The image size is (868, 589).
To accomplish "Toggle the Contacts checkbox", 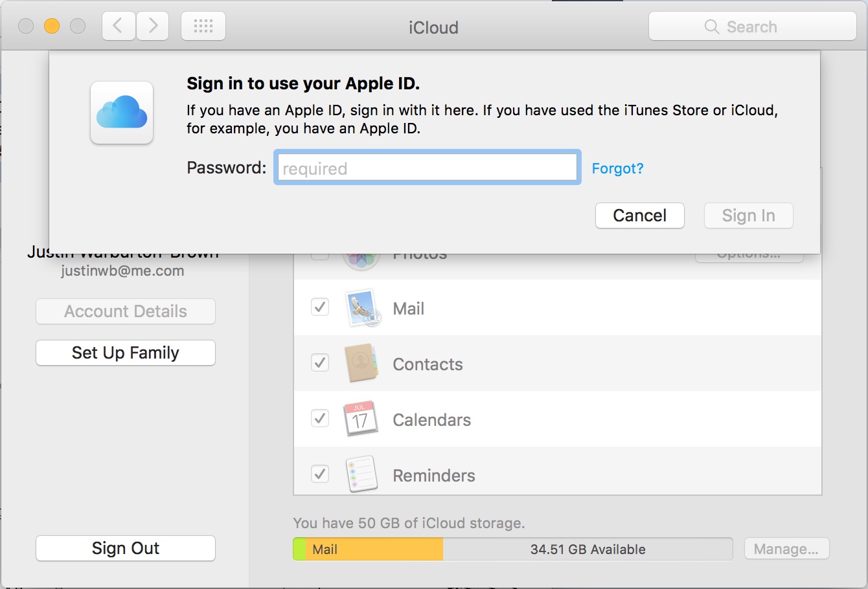I will click(320, 362).
